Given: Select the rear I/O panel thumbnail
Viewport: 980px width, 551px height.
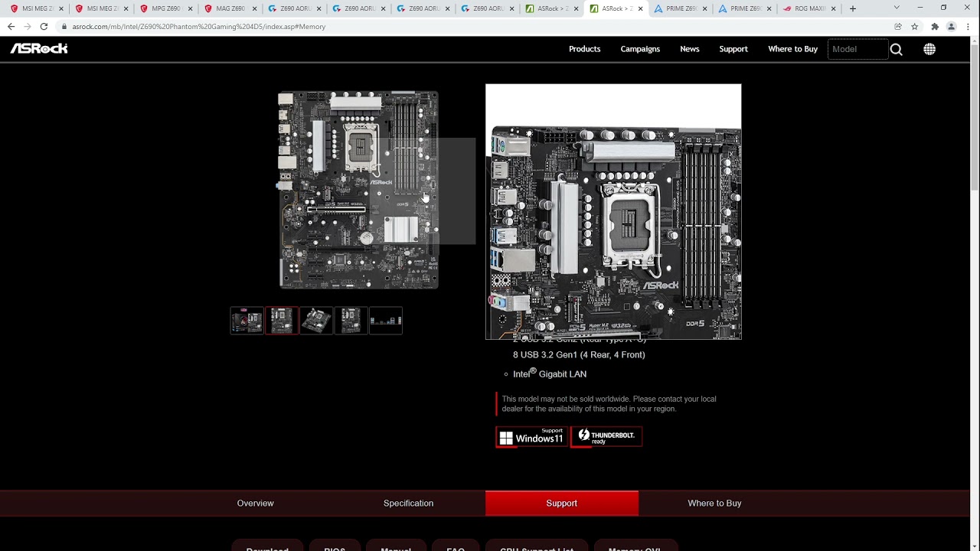Looking at the screenshot, I should click(x=385, y=321).
